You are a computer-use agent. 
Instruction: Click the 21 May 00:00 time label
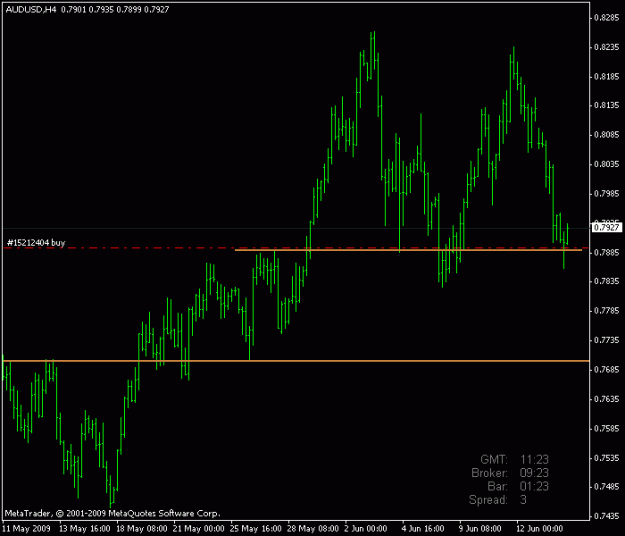pyautogui.click(x=199, y=529)
